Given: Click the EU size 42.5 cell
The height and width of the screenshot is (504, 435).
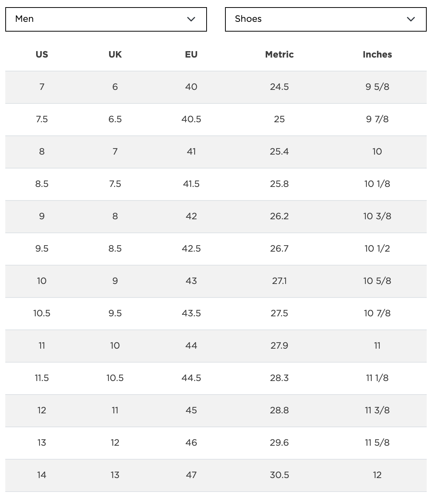Looking at the screenshot, I should click(191, 249).
